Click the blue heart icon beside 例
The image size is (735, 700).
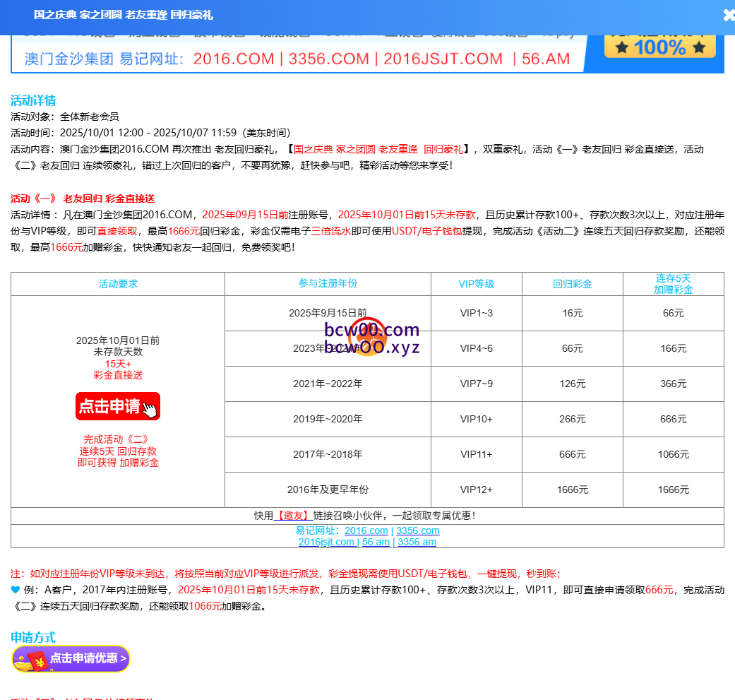(x=16, y=590)
